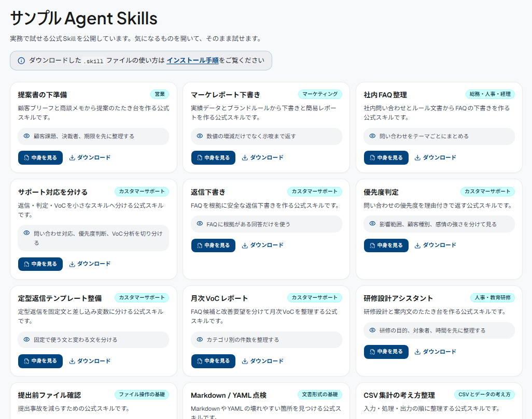The image size is (532, 419).
Task: Click the 返信下書き card title
Action: (x=208, y=192)
